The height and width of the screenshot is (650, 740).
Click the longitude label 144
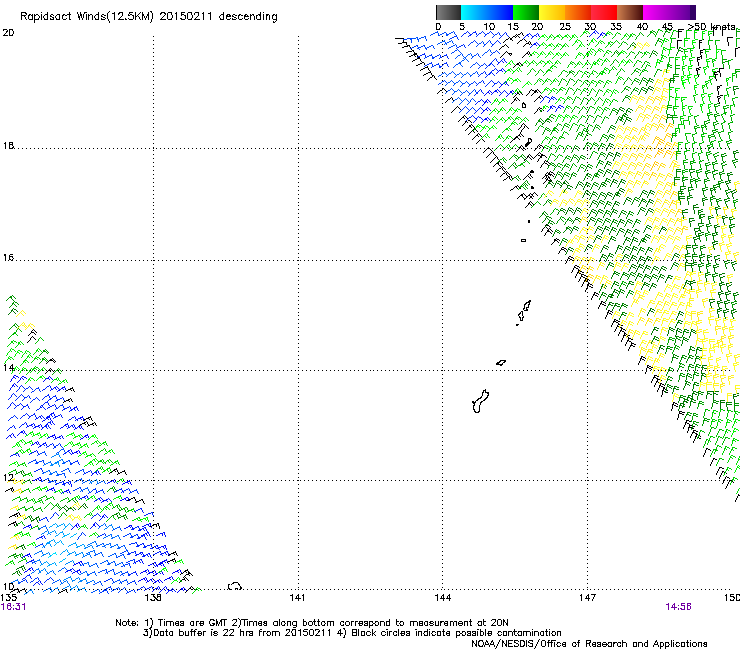[443, 598]
